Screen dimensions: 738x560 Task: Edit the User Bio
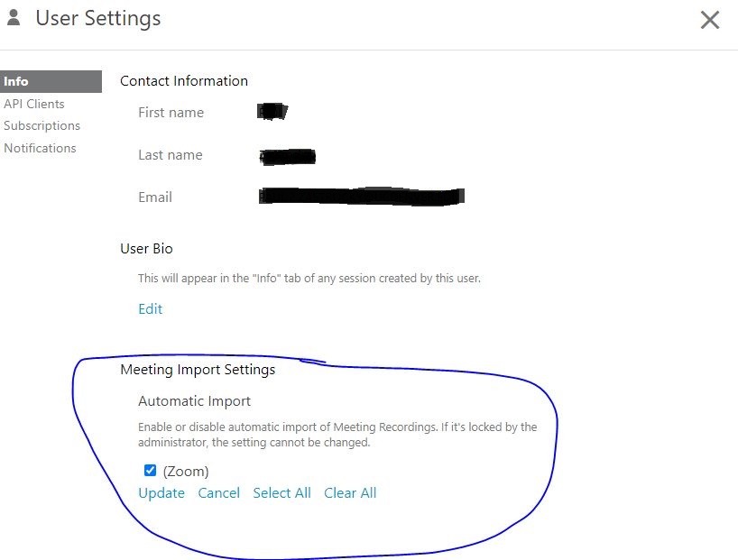pyautogui.click(x=150, y=308)
